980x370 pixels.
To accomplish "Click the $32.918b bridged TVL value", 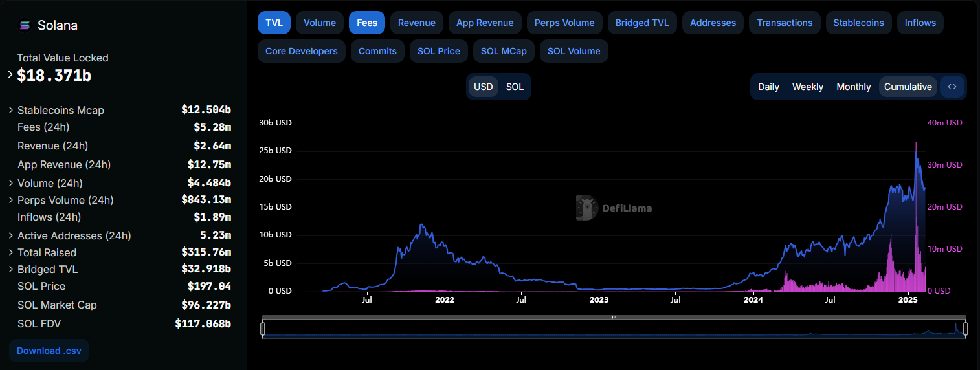I will pyautogui.click(x=206, y=269).
